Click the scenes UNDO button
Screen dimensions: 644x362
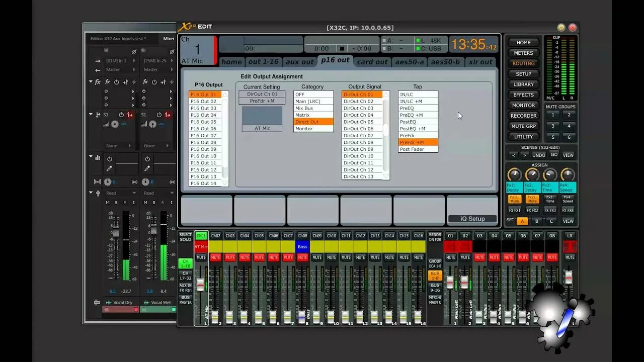pyautogui.click(x=539, y=155)
